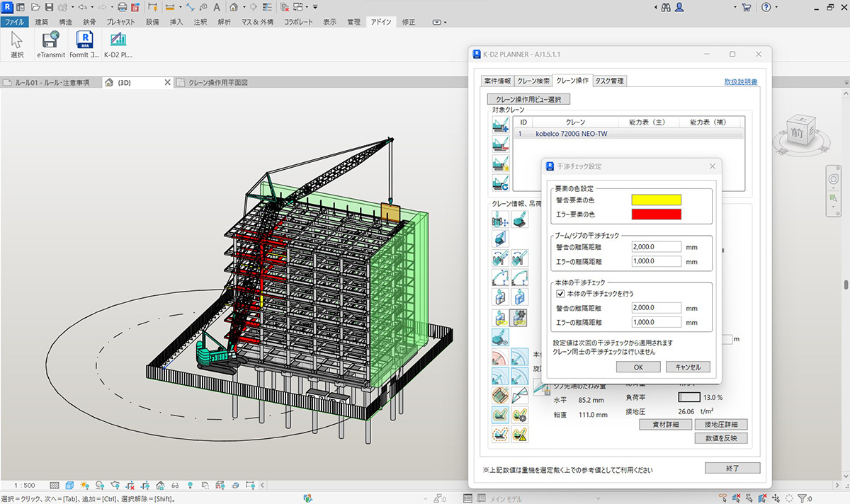
Task: Click the キャンセル button
Action: tap(687, 367)
